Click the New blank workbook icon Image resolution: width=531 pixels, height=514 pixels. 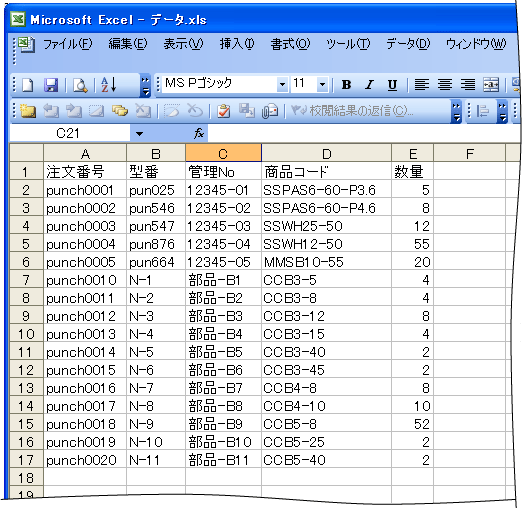pos(28,85)
